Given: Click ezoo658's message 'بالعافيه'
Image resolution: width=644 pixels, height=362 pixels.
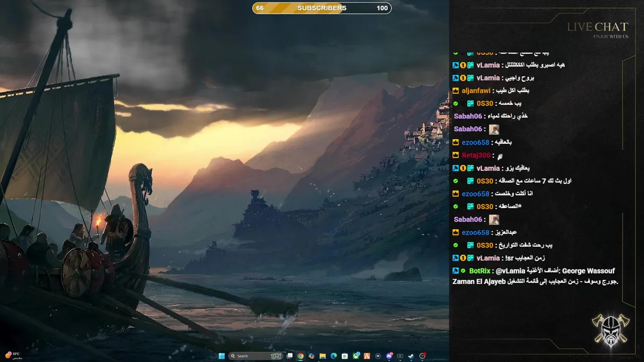Looking at the screenshot, I should tap(503, 142).
